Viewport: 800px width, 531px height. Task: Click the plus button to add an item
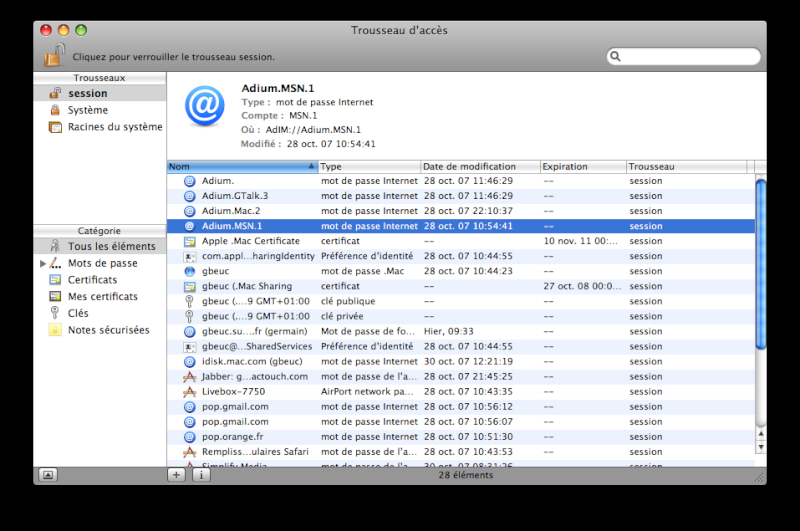pyautogui.click(x=176, y=475)
